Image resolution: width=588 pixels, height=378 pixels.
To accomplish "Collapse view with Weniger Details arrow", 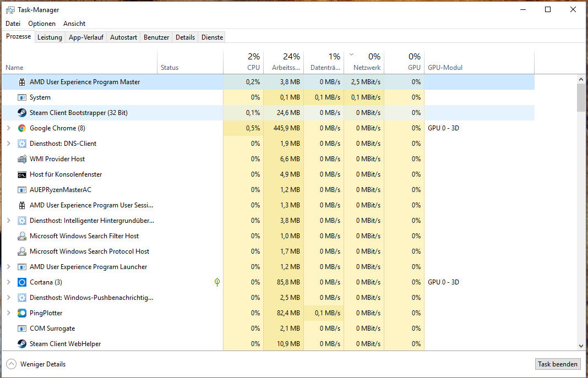I will point(12,364).
